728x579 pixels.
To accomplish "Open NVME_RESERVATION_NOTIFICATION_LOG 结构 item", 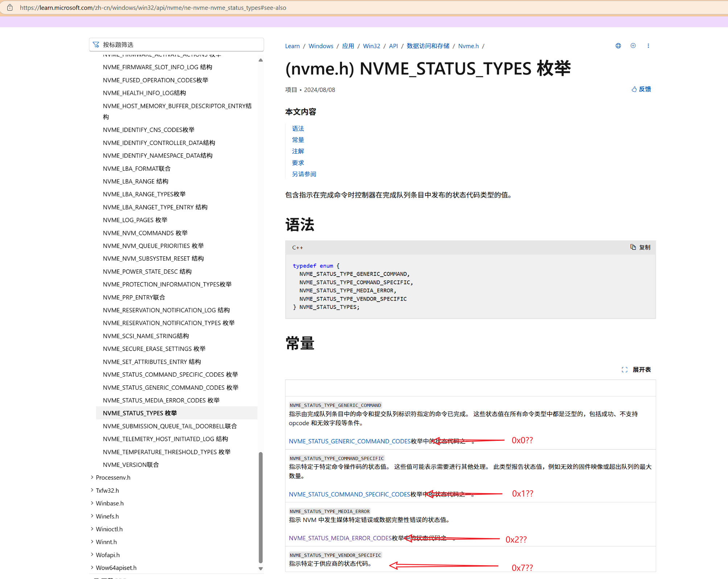I will tap(166, 310).
